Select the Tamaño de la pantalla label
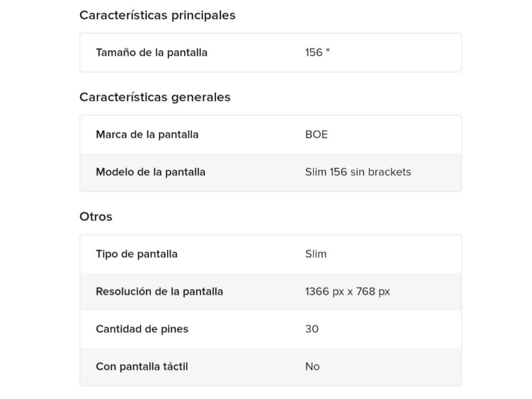Screen dimensions: 532x399 [151, 53]
